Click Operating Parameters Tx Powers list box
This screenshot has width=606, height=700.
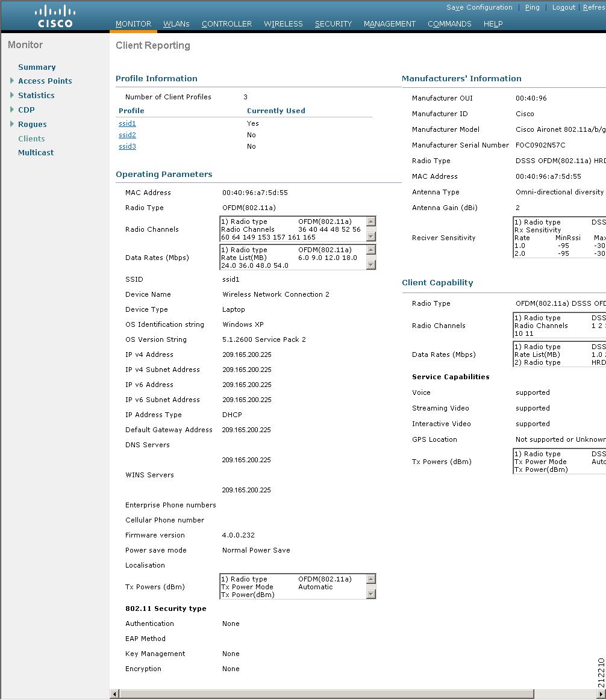tap(298, 587)
